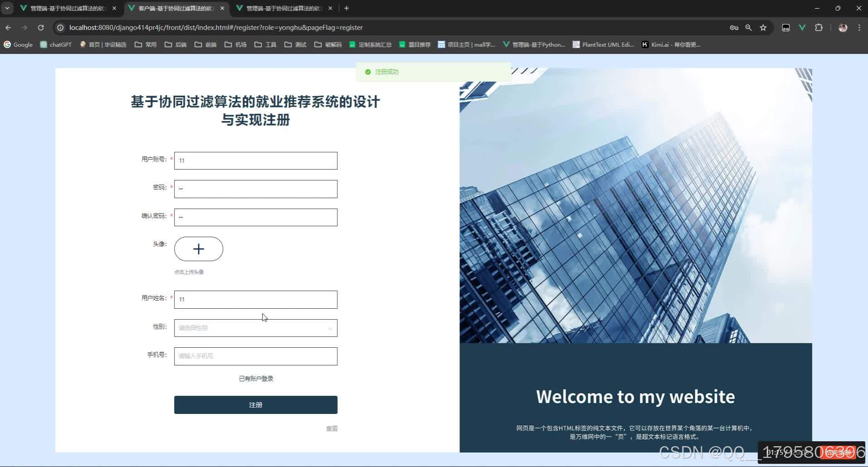Open the tab search dropdown arrow
The image size is (868, 467).
click(7, 8)
